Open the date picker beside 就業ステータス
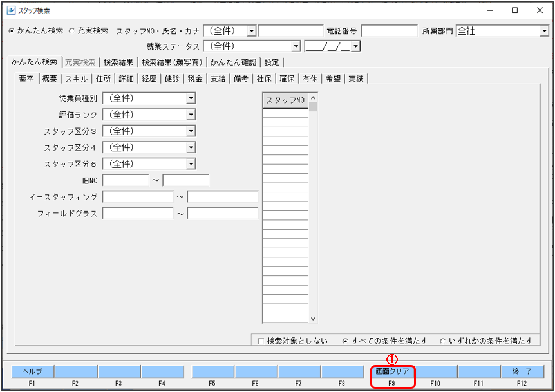 [355, 46]
